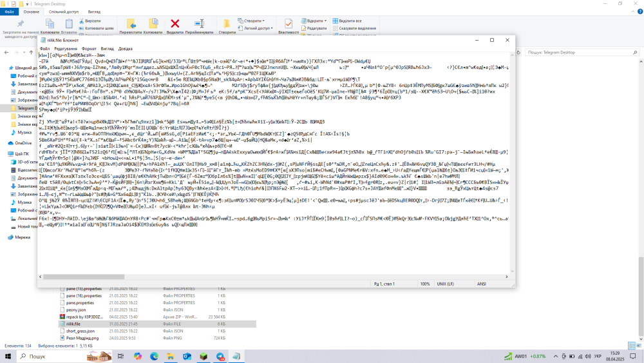Click the Перемістити folder icon

[131, 24]
